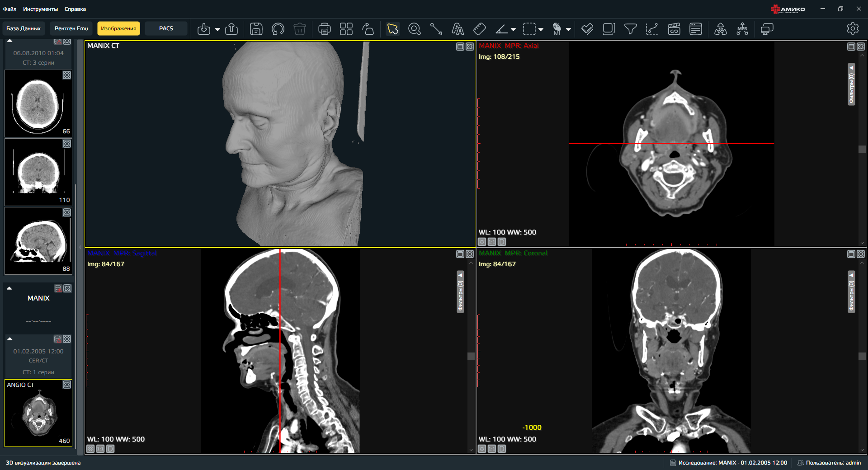Collapse the MANIX patient group

tap(9, 288)
